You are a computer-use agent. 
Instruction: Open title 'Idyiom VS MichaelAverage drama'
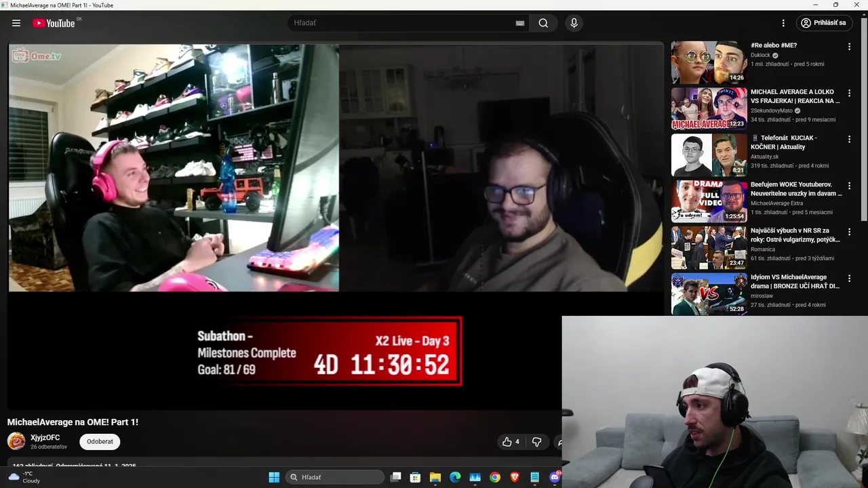(x=795, y=281)
